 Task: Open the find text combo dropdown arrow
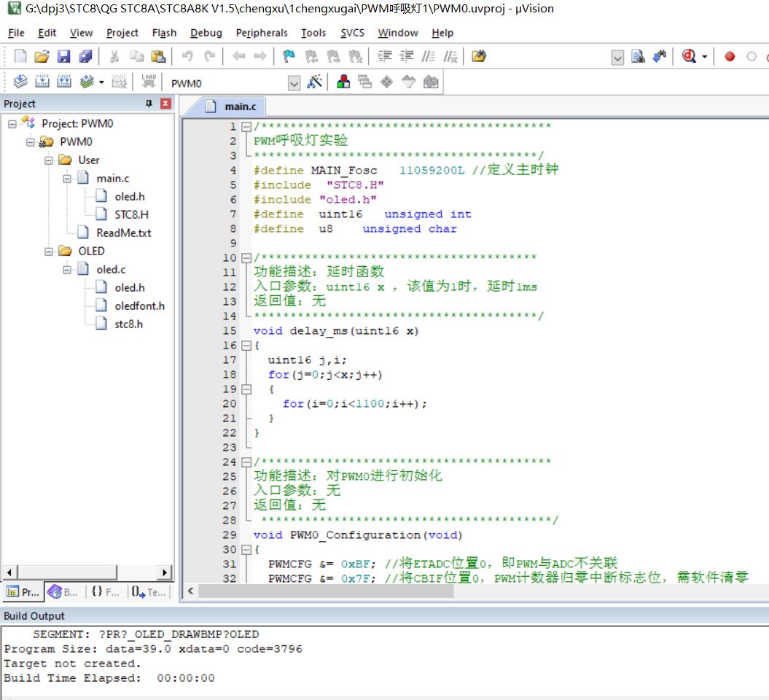pyautogui.click(x=617, y=58)
